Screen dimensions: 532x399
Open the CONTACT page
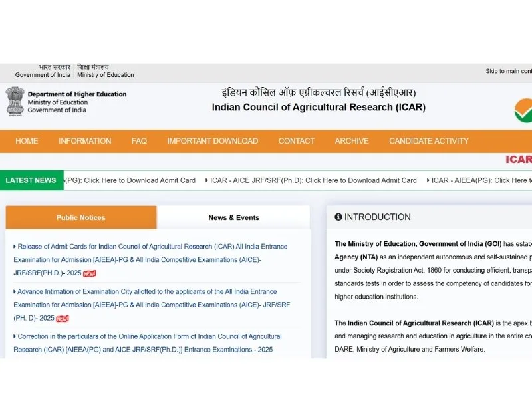pos(297,141)
